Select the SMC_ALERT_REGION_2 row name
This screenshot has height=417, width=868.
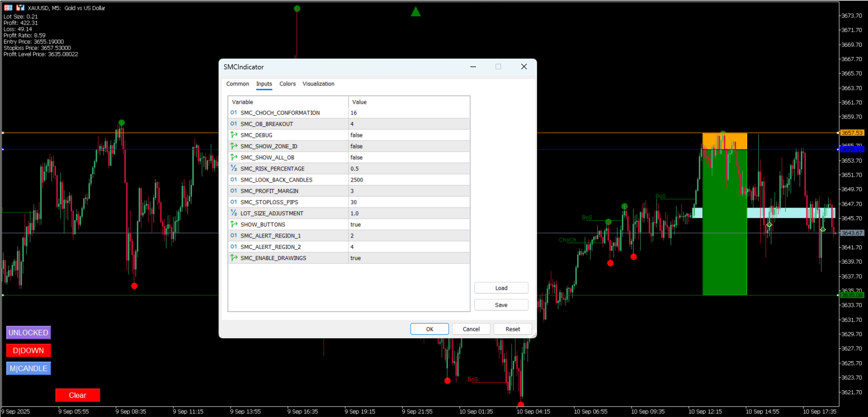pyautogui.click(x=270, y=247)
